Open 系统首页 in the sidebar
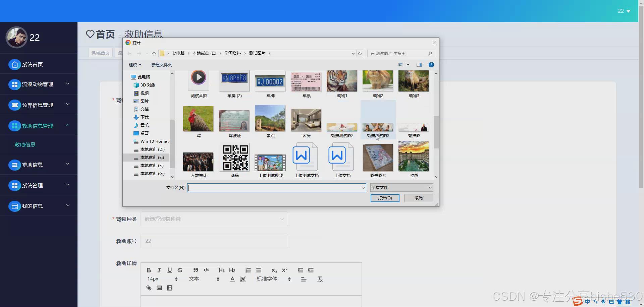Viewport: 644px width, 307px height. tap(39, 64)
